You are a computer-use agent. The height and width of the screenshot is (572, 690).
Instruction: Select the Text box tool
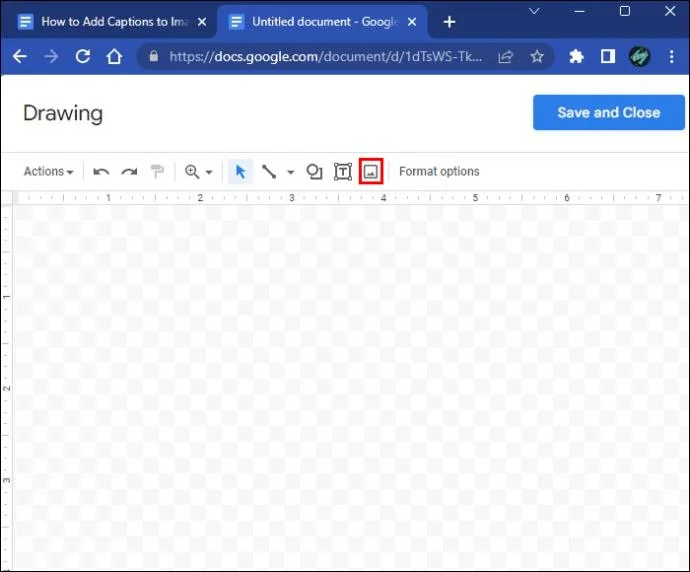(x=343, y=172)
